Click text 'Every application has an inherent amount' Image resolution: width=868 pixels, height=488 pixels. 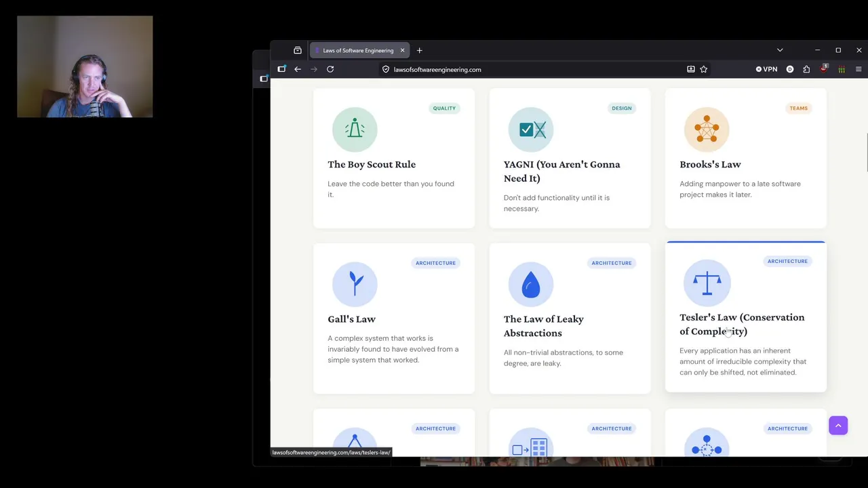click(743, 361)
